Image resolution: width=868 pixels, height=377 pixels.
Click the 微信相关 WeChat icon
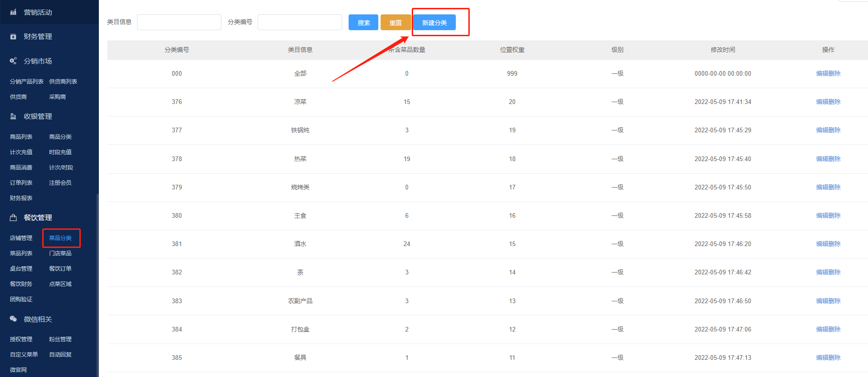(13, 319)
